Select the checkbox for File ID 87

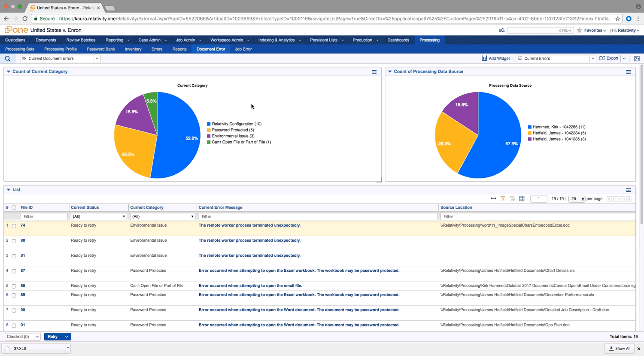point(14,271)
